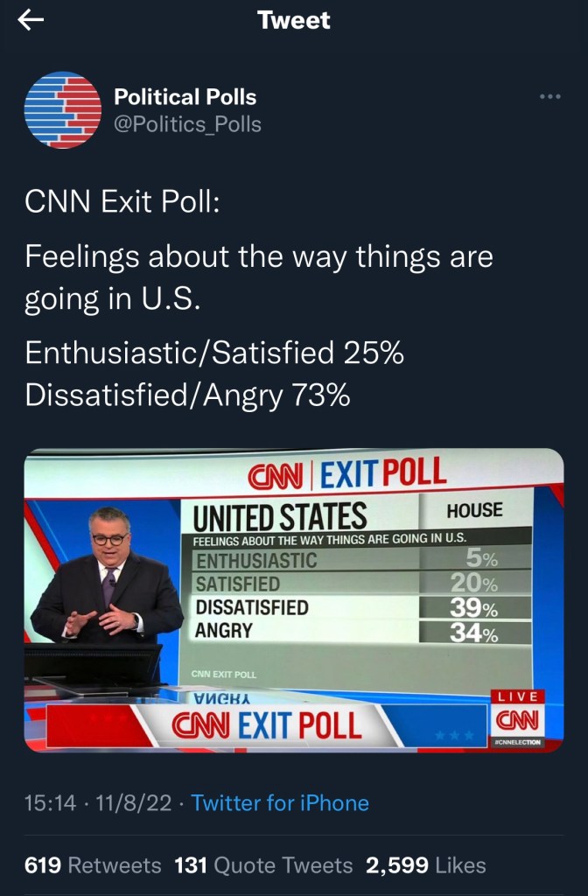Open the @Politics_Polls handle
This screenshot has width=588, height=896.
(x=188, y=124)
